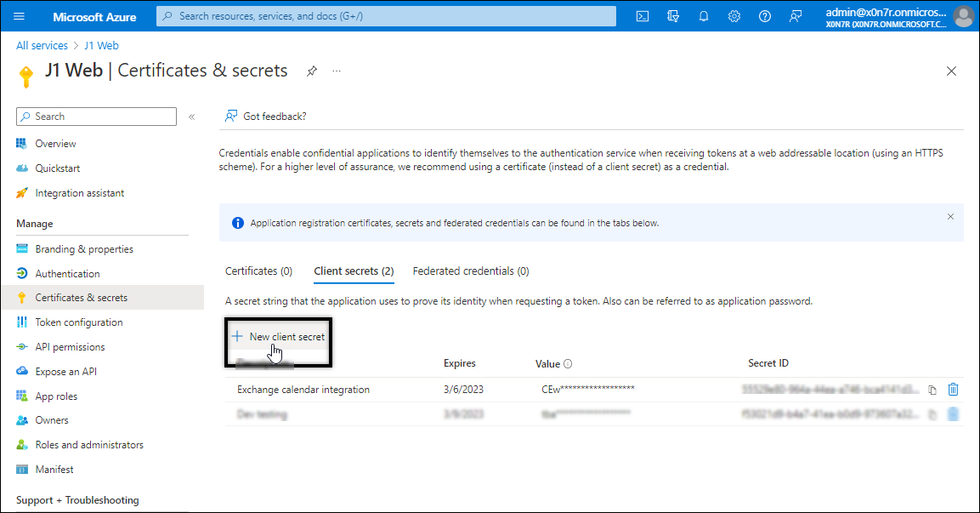Open the notifications bell

click(x=704, y=16)
